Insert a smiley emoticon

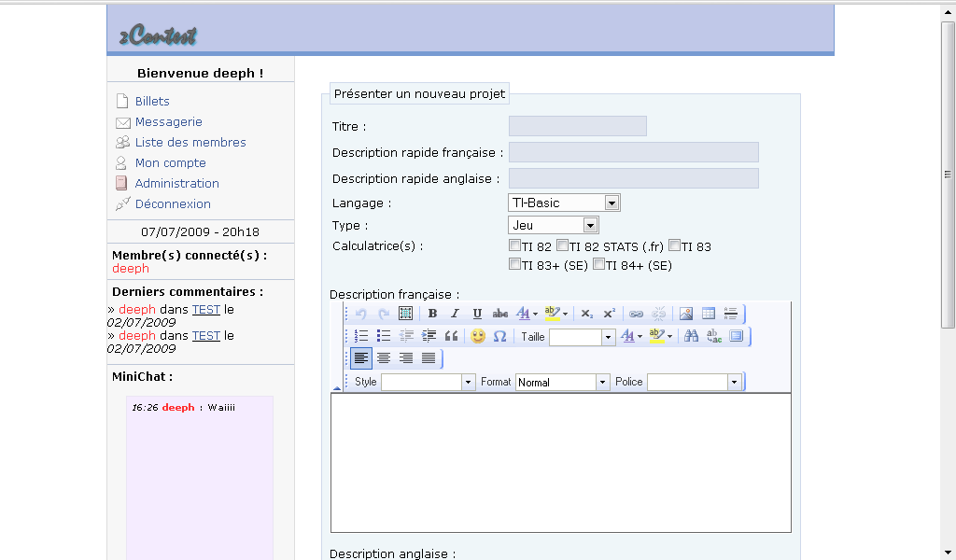(x=478, y=336)
